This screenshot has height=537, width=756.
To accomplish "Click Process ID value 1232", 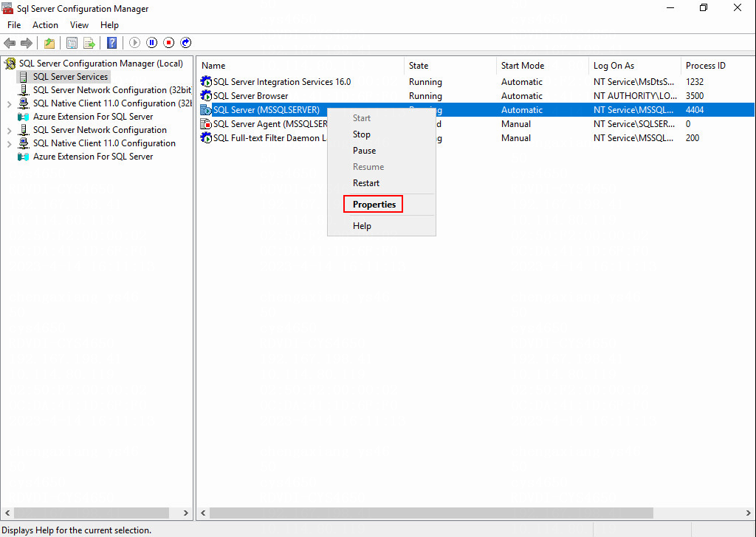I will (695, 82).
